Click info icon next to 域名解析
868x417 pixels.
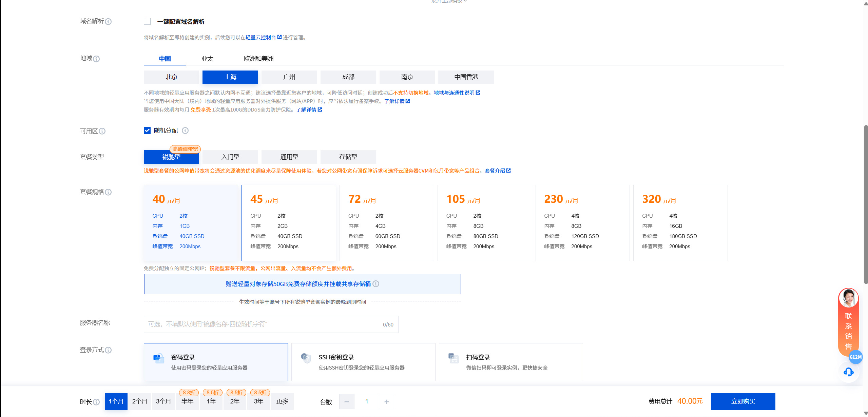pos(108,22)
